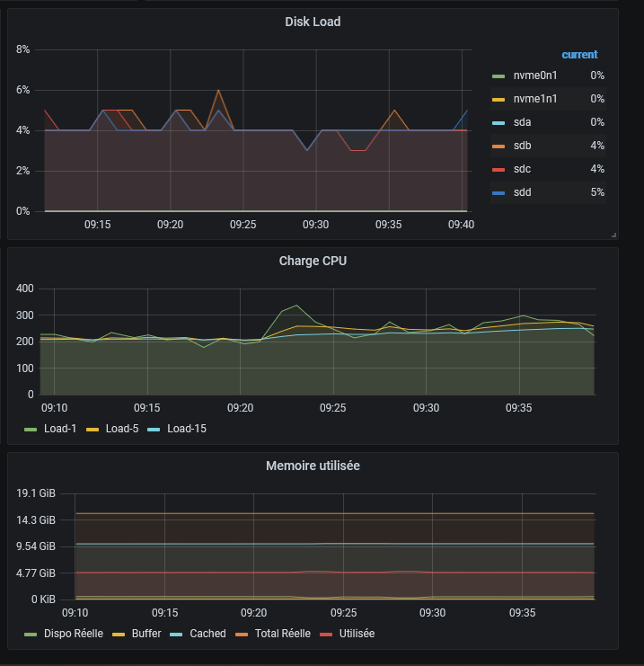Click the green nvme0n1 color swatch

[x=498, y=76]
